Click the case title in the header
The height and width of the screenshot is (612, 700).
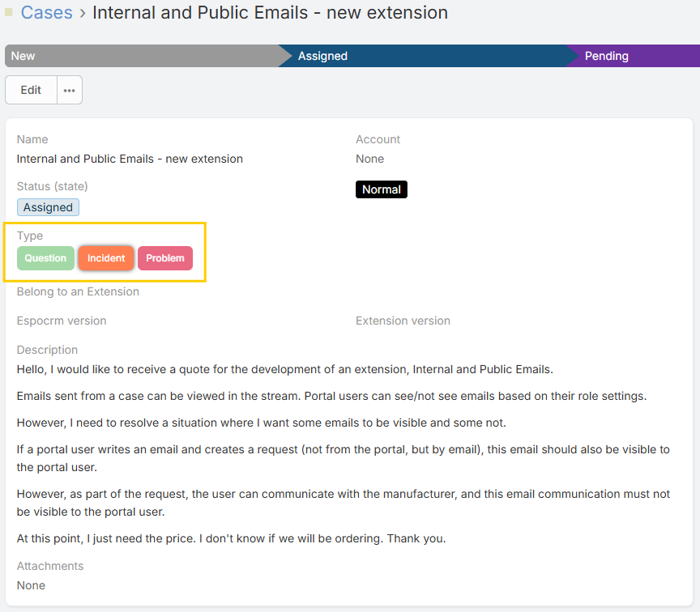[270, 13]
